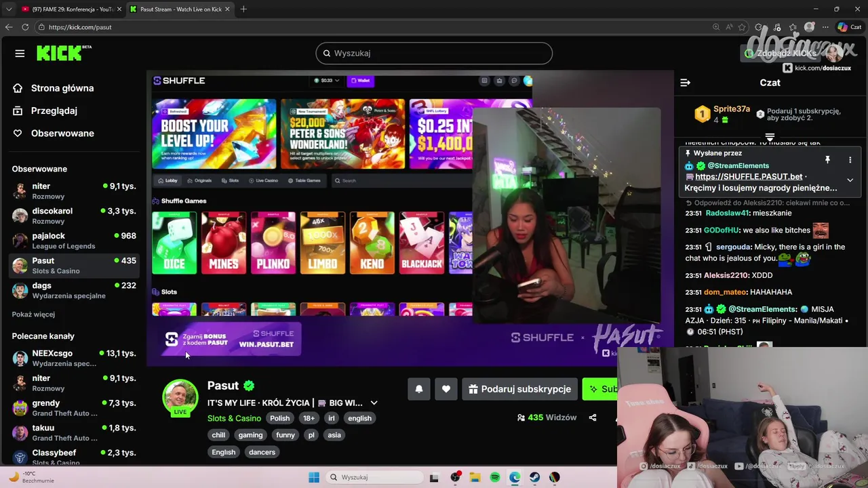Select the gaming tag
Screen dimensions: 868x488
(250, 435)
